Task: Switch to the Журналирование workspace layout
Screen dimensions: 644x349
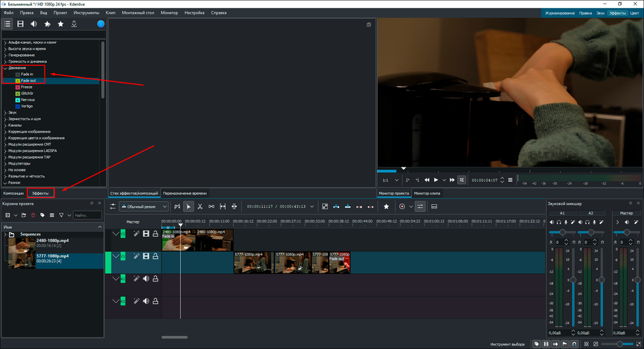Action: pyautogui.click(x=559, y=13)
